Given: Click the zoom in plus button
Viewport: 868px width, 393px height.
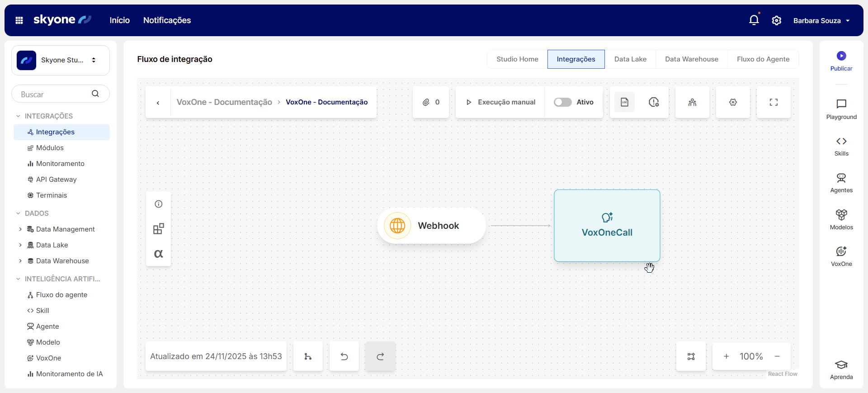Looking at the screenshot, I should [726, 357].
